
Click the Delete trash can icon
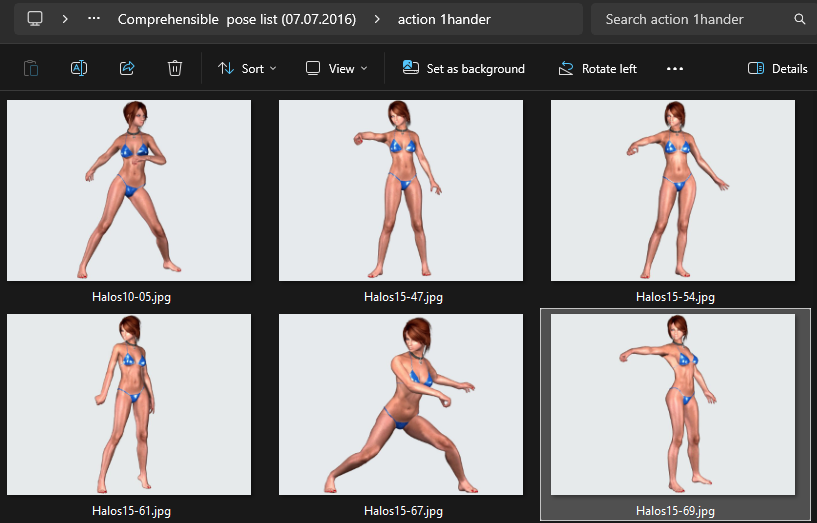[175, 68]
